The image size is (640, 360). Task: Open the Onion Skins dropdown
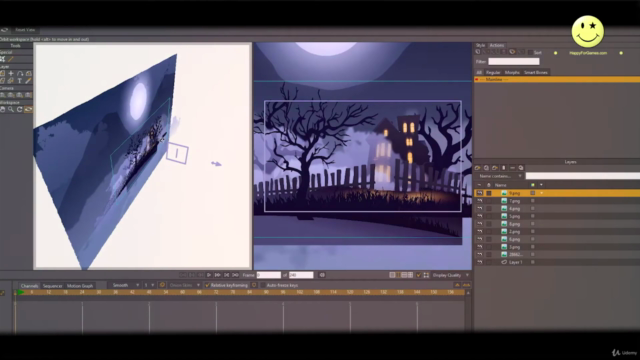(184, 285)
